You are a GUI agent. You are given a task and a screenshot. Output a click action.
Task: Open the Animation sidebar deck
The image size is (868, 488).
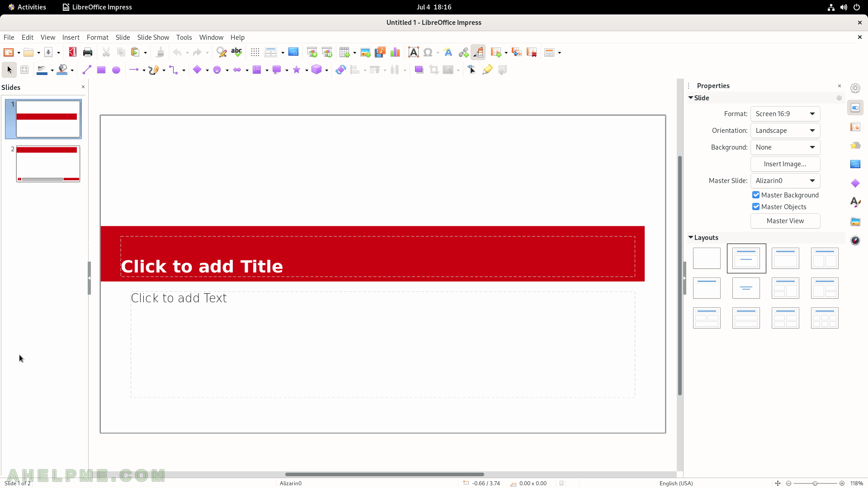pyautogui.click(x=855, y=145)
